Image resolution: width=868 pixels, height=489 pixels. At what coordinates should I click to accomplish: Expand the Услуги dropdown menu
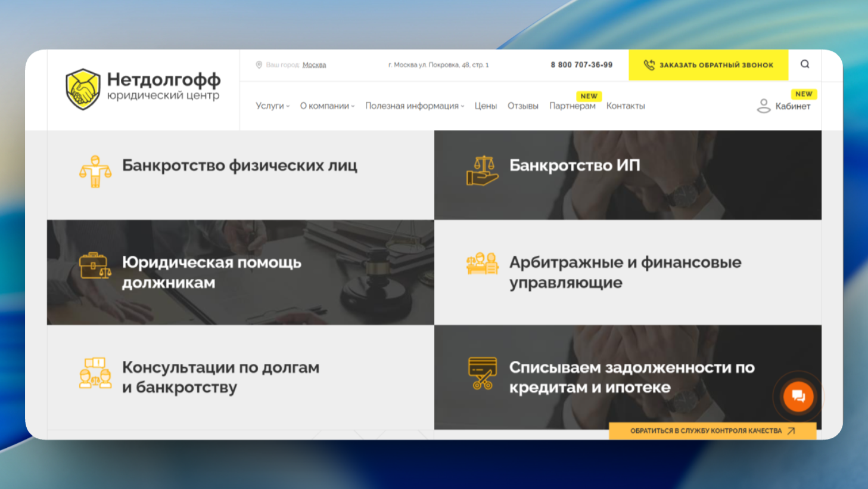point(272,106)
